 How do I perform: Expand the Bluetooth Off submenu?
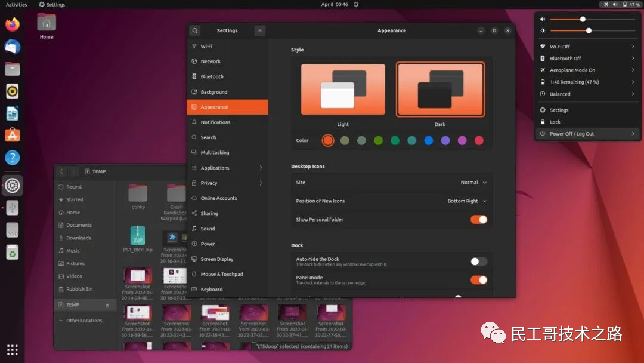coord(588,59)
